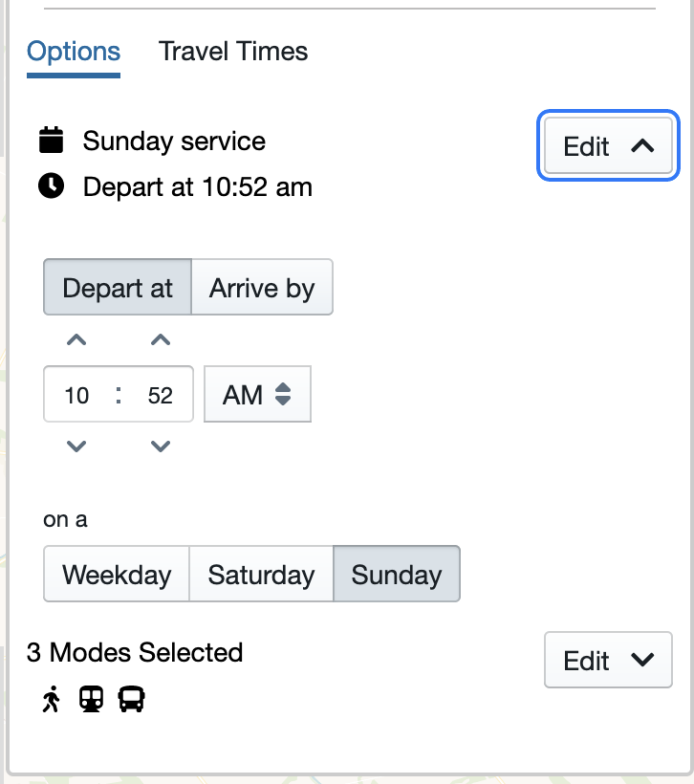This screenshot has height=784, width=694.
Task: Select the Depart at toggle
Action: point(118,288)
